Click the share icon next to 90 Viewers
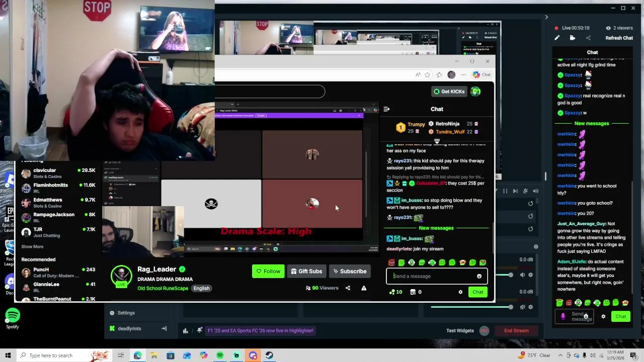This screenshot has width=644, height=362. [348, 288]
